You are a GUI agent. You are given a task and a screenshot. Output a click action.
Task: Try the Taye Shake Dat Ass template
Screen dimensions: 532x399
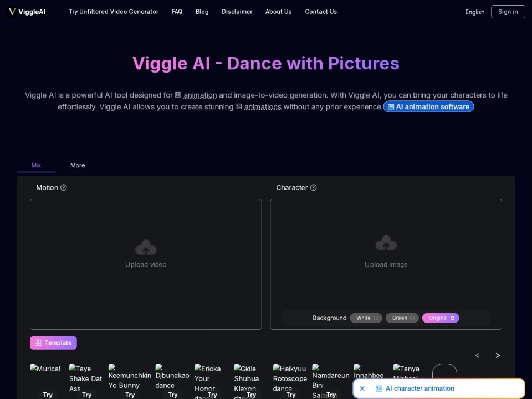(87, 395)
